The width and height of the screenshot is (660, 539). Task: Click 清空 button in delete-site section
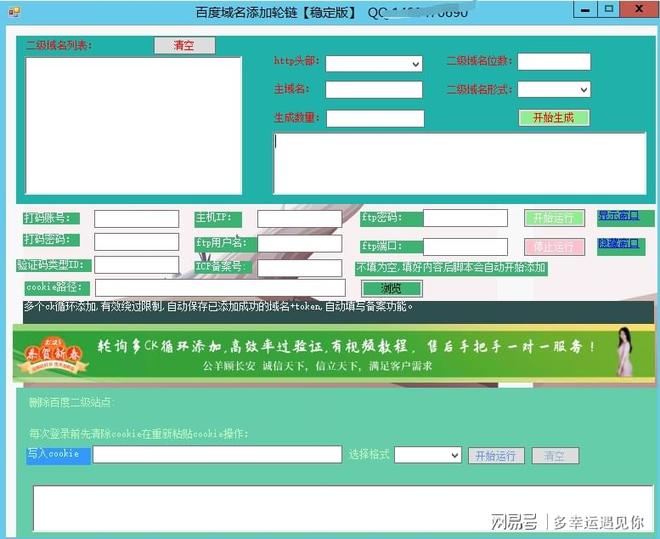point(555,456)
